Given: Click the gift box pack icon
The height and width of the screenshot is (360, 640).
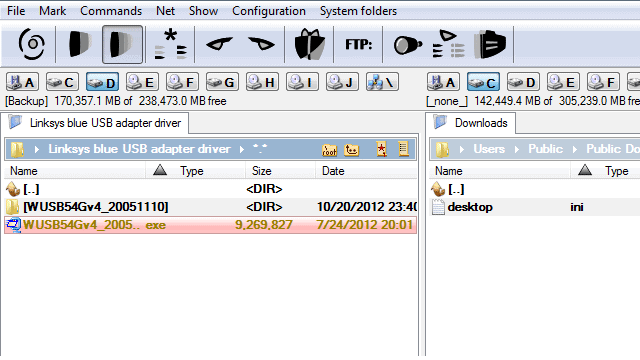Looking at the screenshot, I should click(x=309, y=44).
